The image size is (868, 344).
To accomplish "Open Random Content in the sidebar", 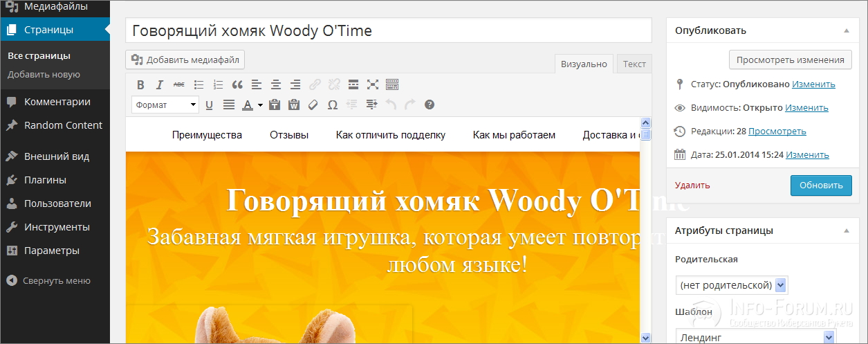I will (x=55, y=125).
